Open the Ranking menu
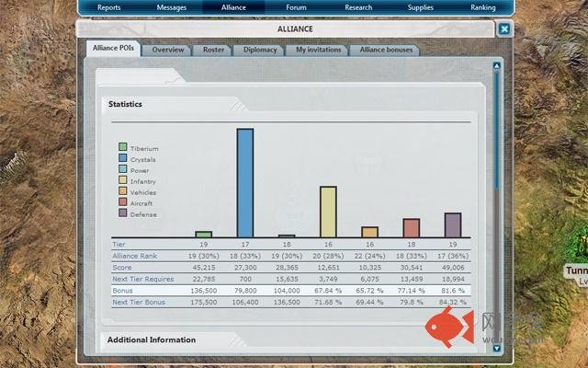 point(483,7)
